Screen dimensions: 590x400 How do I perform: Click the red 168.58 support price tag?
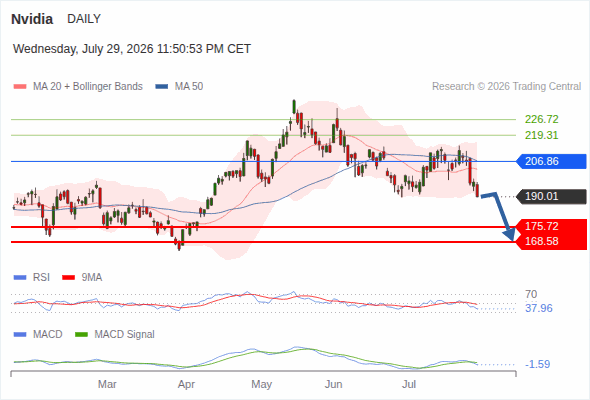pyautogui.click(x=551, y=242)
